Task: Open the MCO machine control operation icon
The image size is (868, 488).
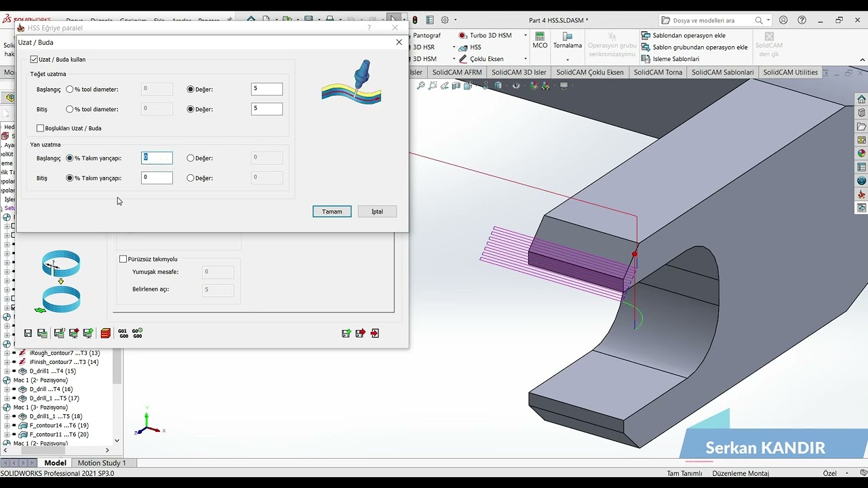Action: [540, 41]
